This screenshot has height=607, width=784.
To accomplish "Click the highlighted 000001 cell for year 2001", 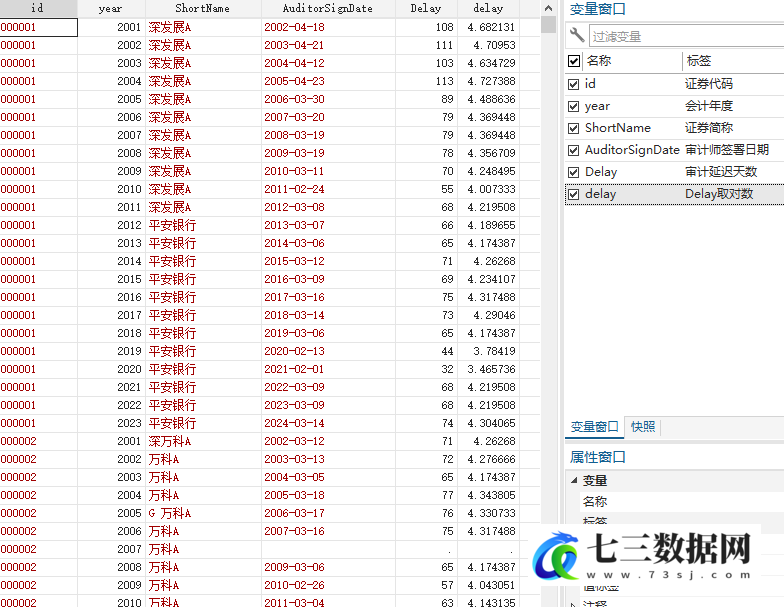I will [38, 28].
